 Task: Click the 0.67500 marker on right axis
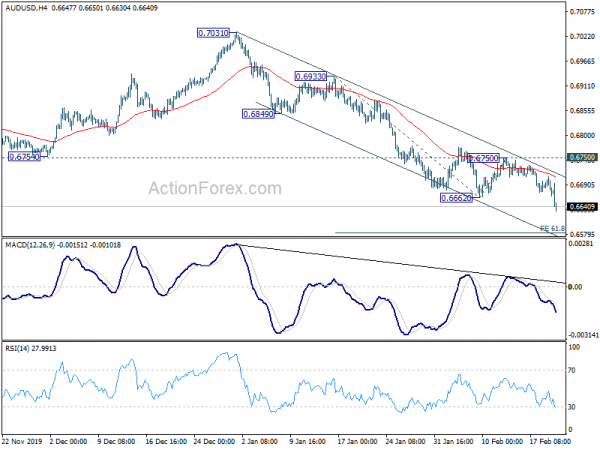coord(582,157)
